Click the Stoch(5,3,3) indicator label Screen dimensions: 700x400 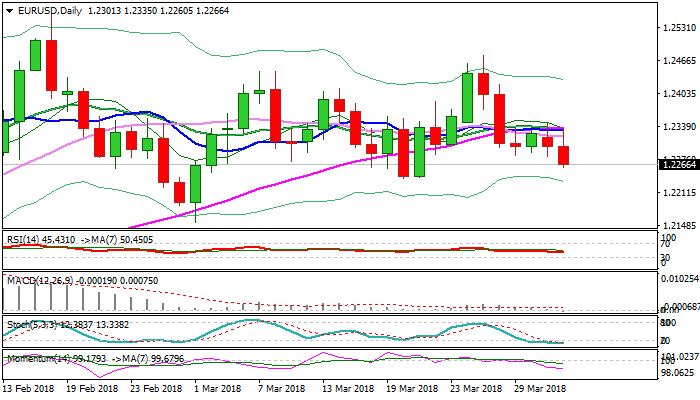pyautogui.click(x=32, y=325)
